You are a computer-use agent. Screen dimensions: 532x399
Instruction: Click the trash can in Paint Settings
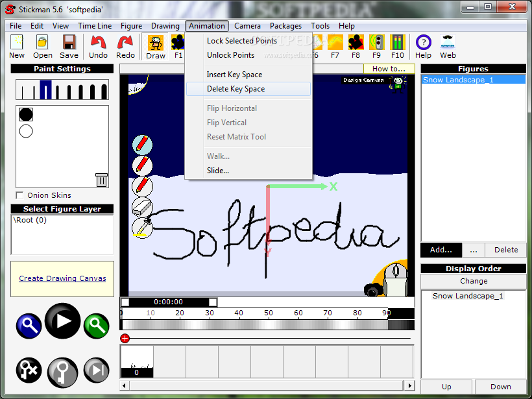(x=101, y=180)
